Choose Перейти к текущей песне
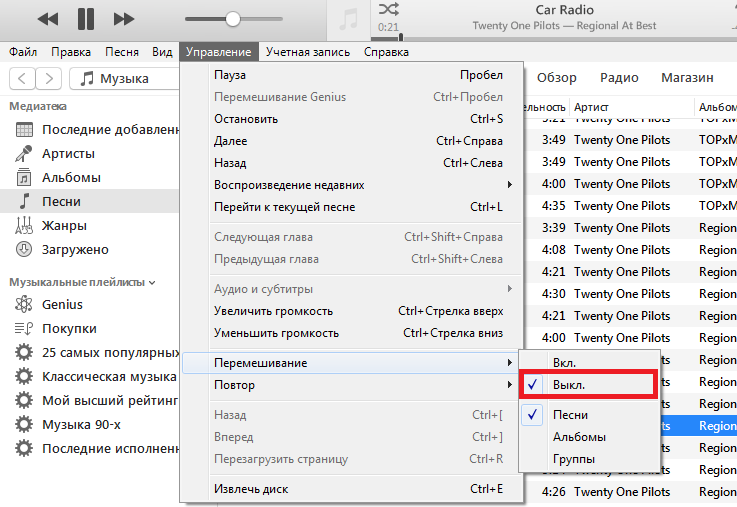737x507 pixels. [x=352, y=207]
